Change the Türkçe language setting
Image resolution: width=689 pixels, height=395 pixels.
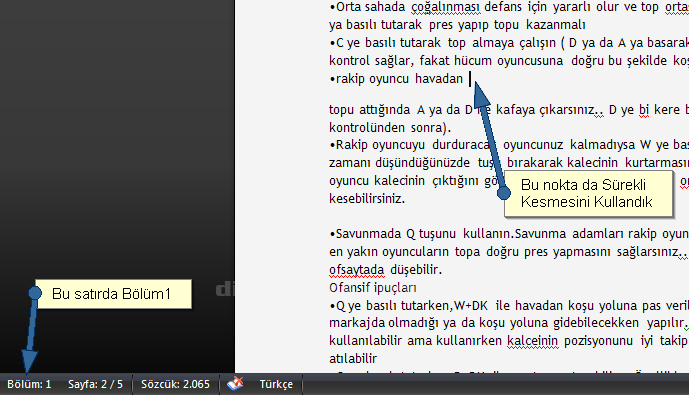276,384
